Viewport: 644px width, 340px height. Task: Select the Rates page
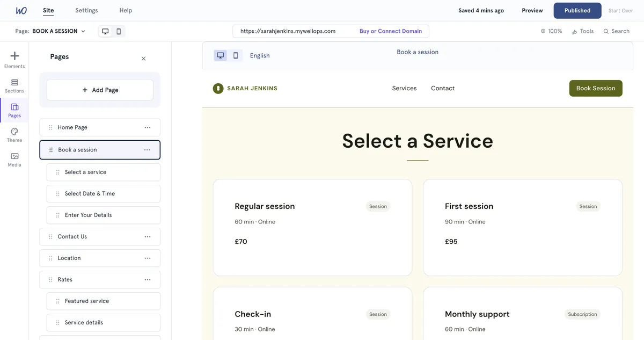point(100,279)
